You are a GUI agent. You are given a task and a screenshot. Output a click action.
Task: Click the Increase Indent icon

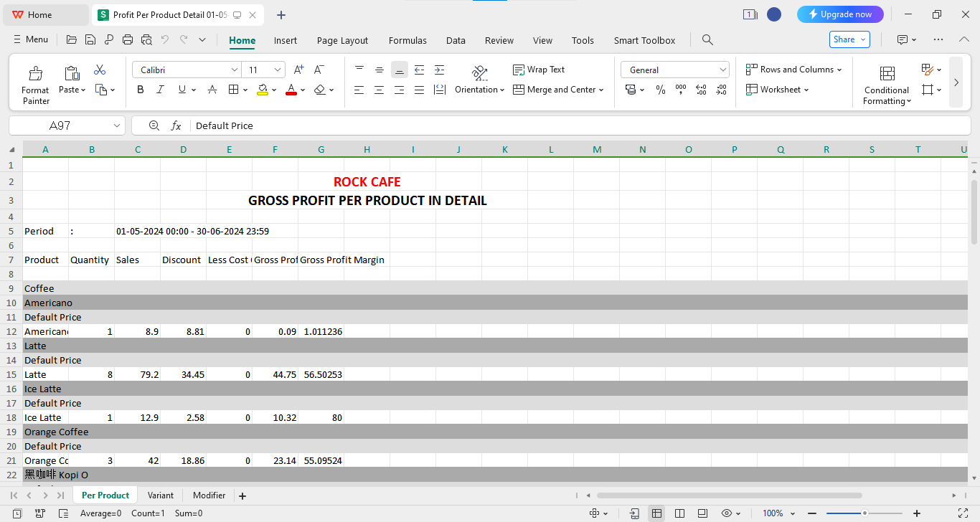click(x=439, y=70)
